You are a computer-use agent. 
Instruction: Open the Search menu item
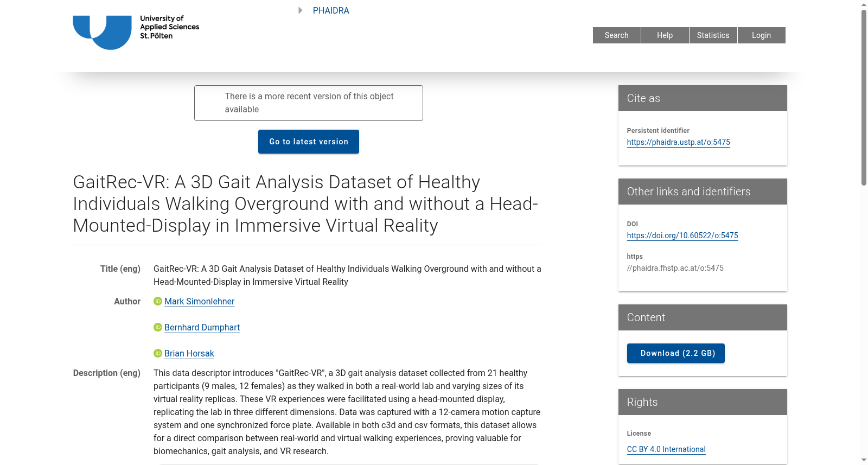point(617,35)
